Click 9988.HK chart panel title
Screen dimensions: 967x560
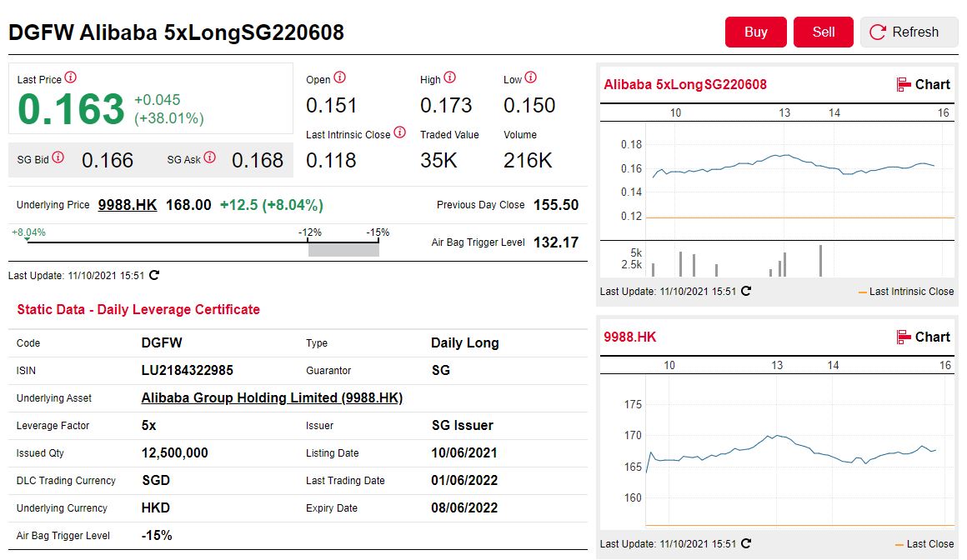[629, 337]
